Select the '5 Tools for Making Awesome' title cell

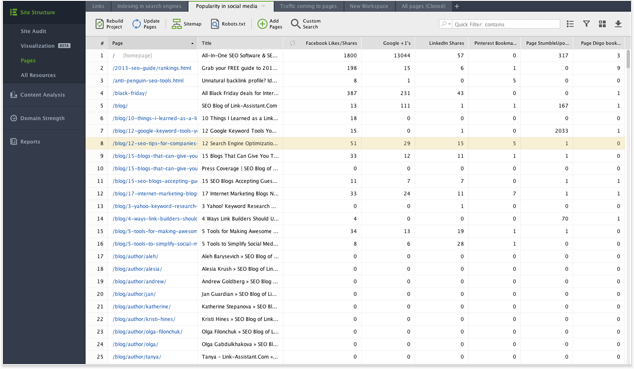(240, 231)
